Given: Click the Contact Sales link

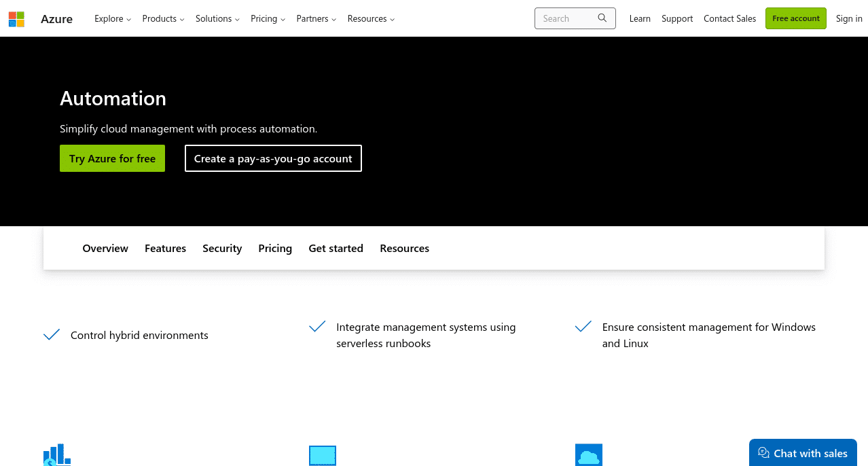Looking at the screenshot, I should (729, 18).
